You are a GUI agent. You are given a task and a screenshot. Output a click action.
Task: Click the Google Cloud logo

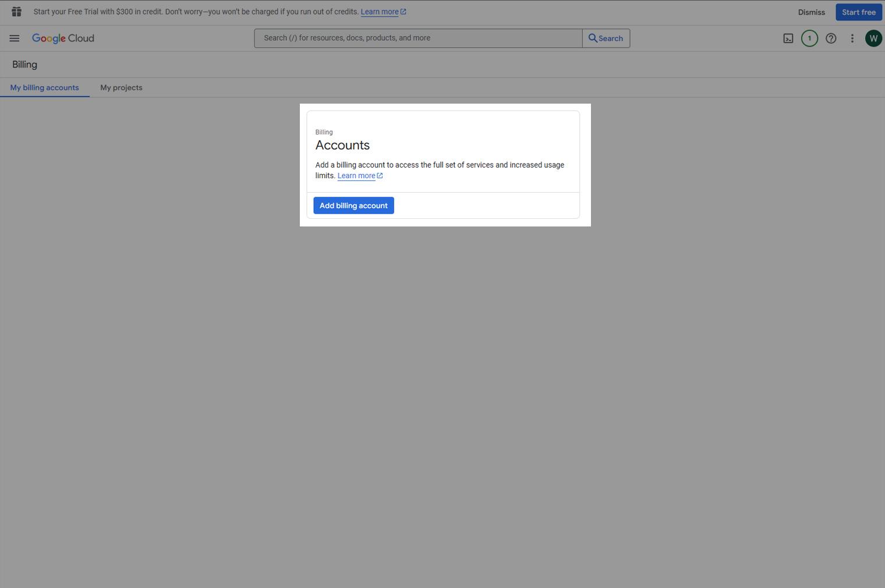(x=63, y=38)
